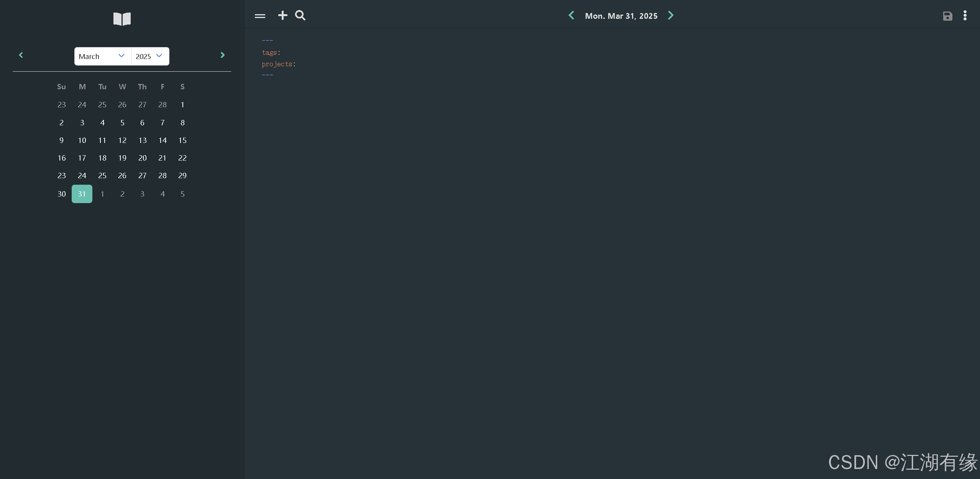Pick March 12 on the calendar

[122, 140]
